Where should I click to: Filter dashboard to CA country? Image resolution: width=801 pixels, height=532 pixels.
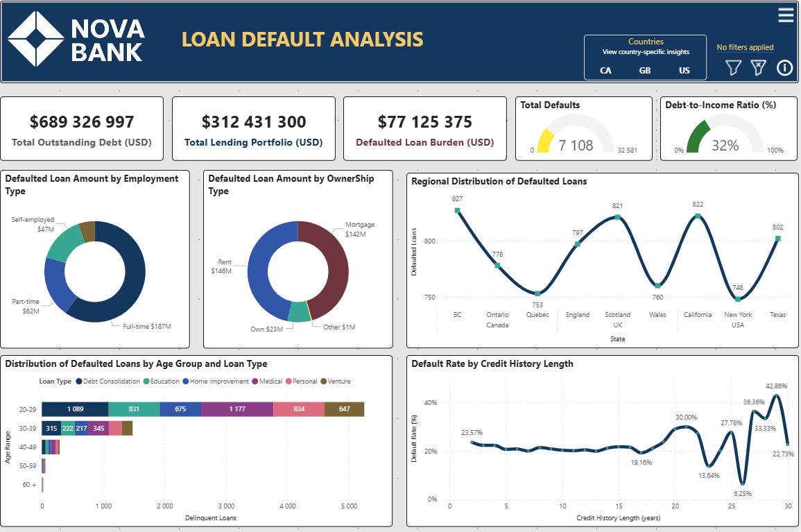tap(605, 70)
